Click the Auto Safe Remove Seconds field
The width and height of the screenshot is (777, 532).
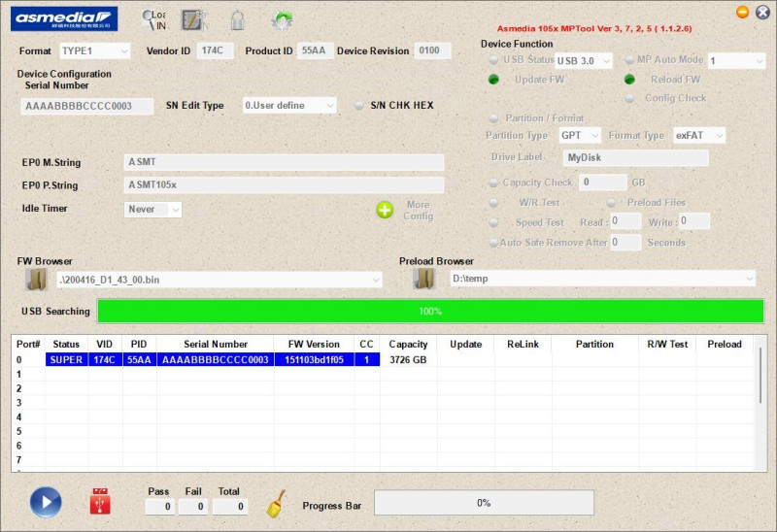[x=625, y=243]
